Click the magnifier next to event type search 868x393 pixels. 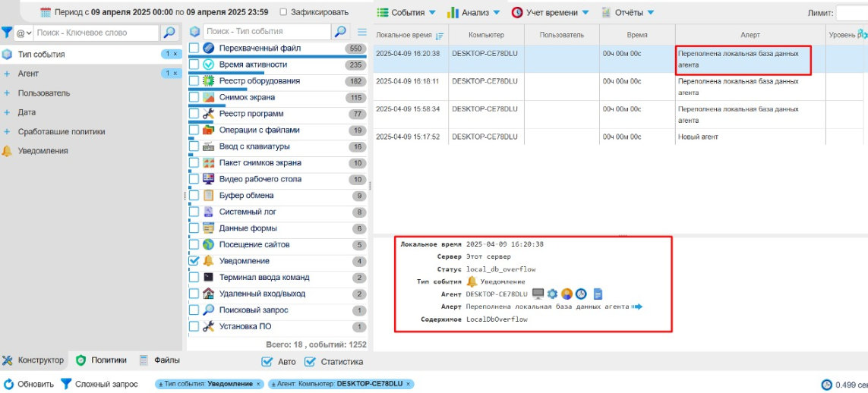[341, 32]
